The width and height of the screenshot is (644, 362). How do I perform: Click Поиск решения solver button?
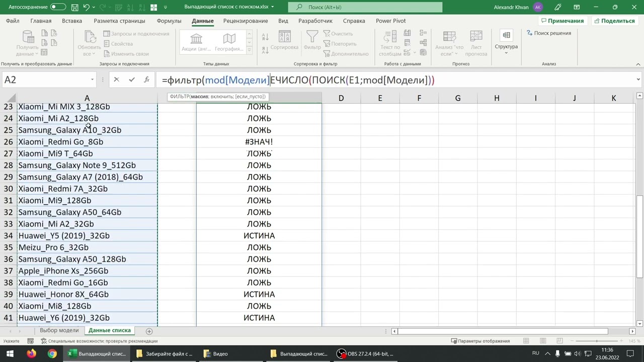548,33
